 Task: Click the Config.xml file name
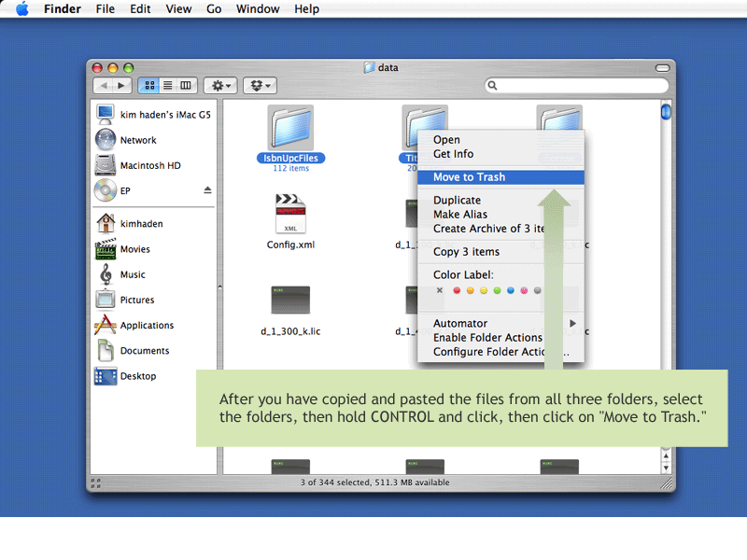click(x=290, y=245)
